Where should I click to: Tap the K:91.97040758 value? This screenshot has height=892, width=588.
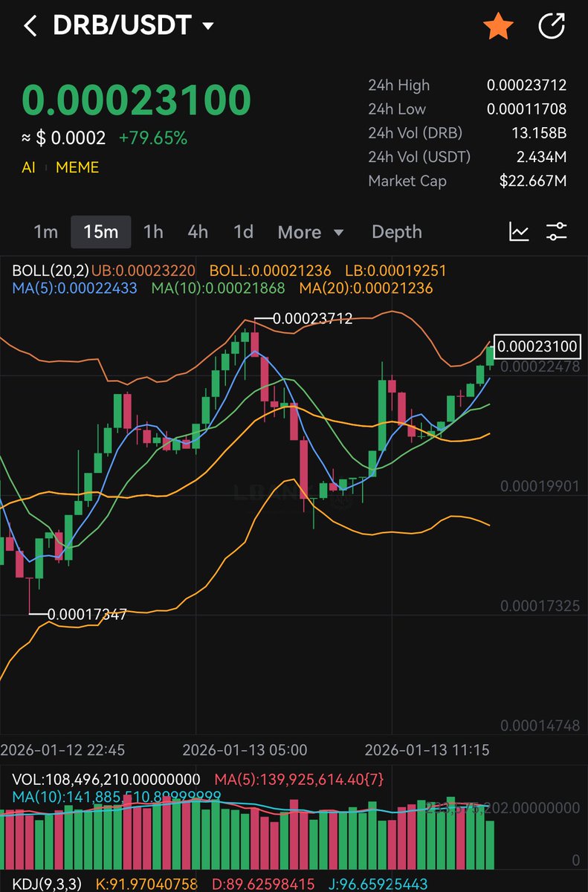(x=147, y=885)
